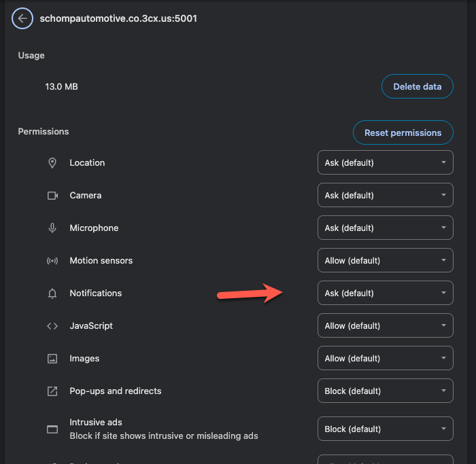Click the Intrusive ads icon
The width and height of the screenshot is (476, 464).
click(x=52, y=429)
